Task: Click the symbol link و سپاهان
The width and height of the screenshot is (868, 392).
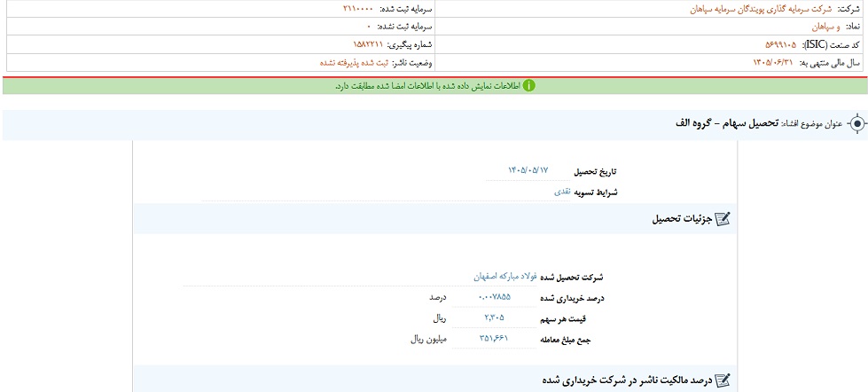Action: 827,27
